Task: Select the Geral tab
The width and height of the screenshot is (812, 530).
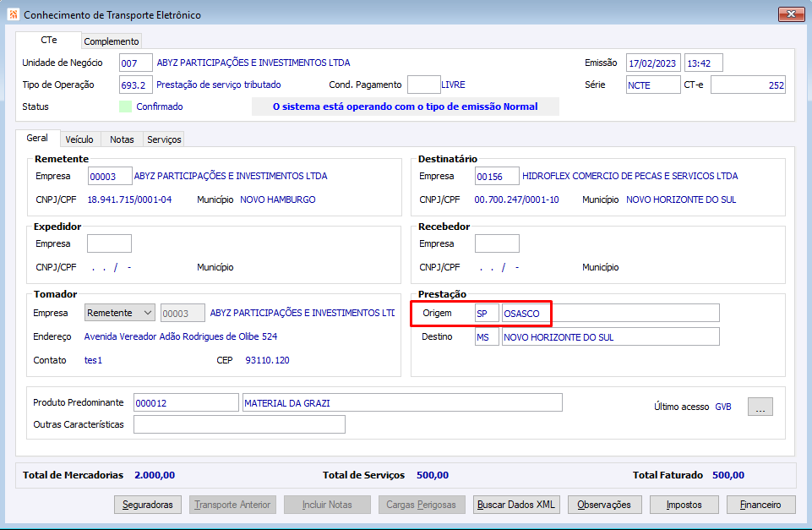Action: click(37, 138)
